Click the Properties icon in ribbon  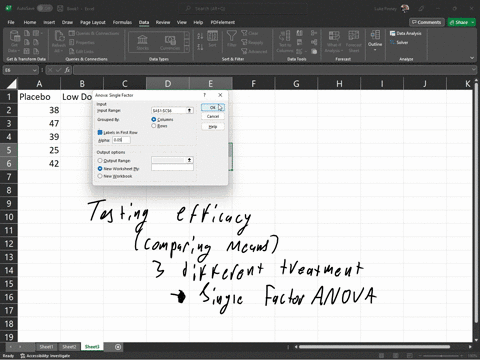pos(72,42)
